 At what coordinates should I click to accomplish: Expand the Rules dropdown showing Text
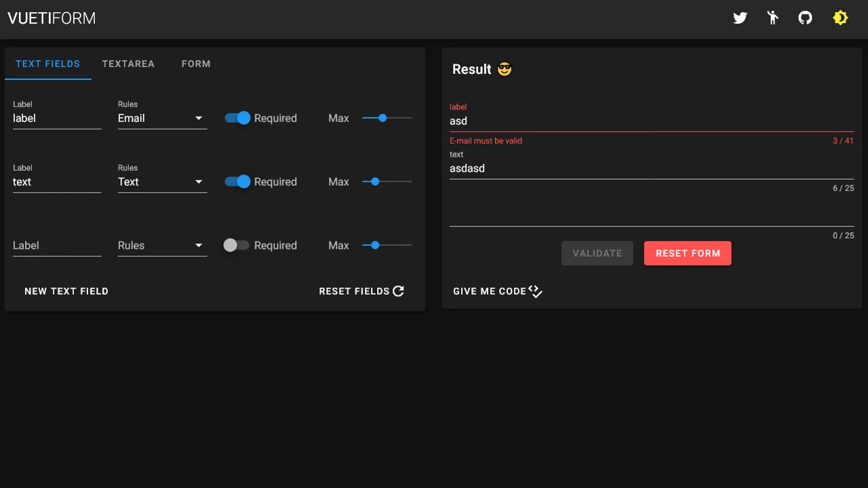162,182
